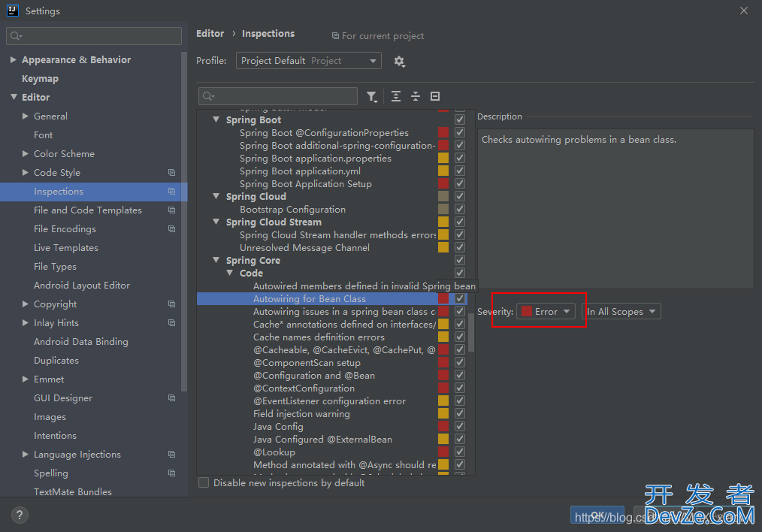The height and width of the screenshot is (532, 762).
Task: Open TextMate Bundles settings page
Action: click(x=73, y=491)
